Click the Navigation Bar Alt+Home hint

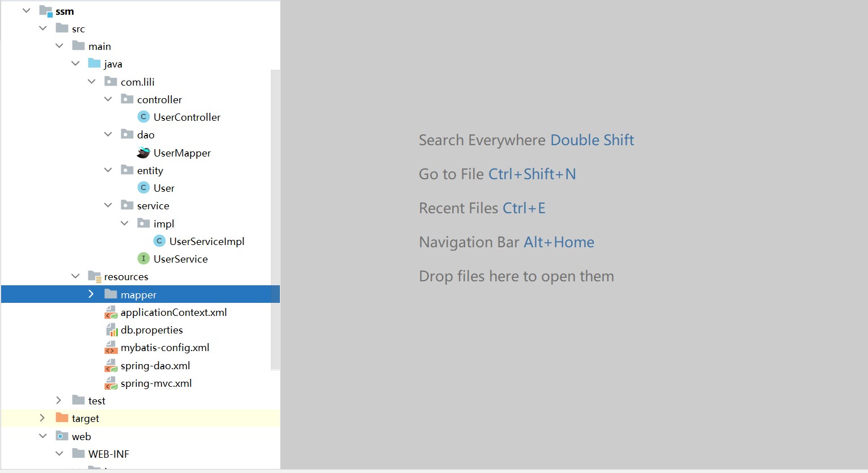[507, 242]
